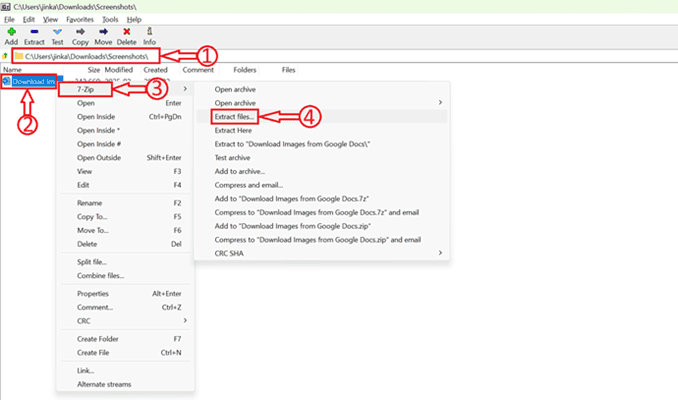Click the 7-Zip app icon in the title bar
Image resolution: width=678 pixels, height=400 pixels.
click(6, 6)
